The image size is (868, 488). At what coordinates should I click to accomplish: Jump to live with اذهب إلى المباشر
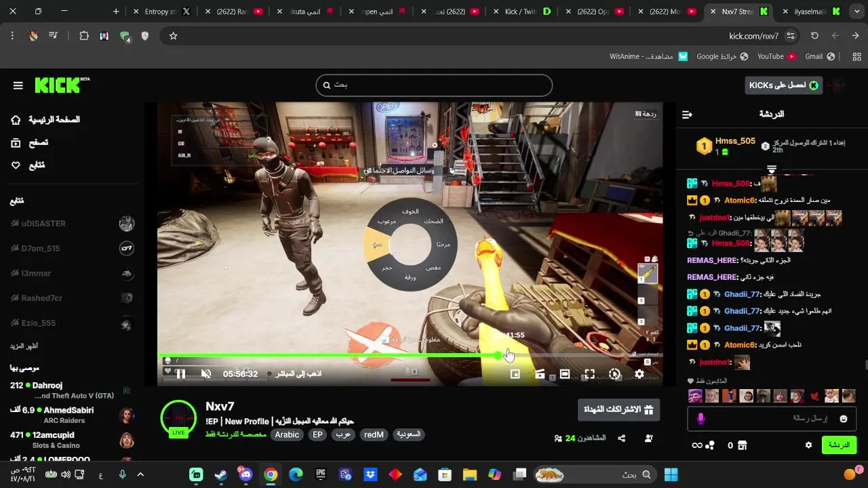(294, 374)
